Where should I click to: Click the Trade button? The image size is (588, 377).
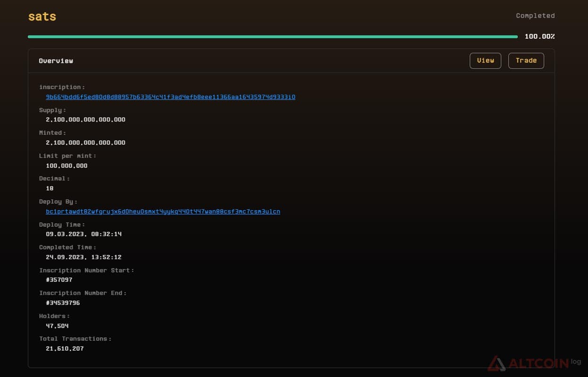(526, 61)
